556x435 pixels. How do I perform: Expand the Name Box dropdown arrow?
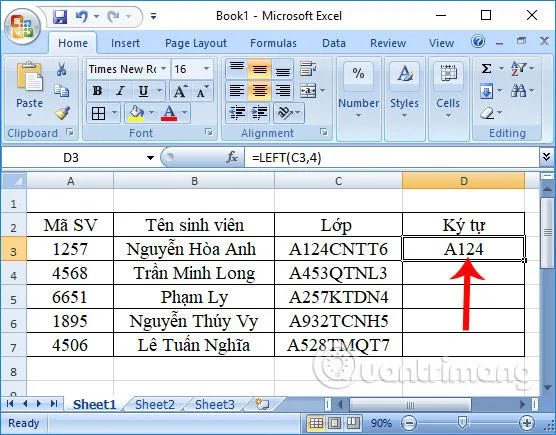click(150, 157)
